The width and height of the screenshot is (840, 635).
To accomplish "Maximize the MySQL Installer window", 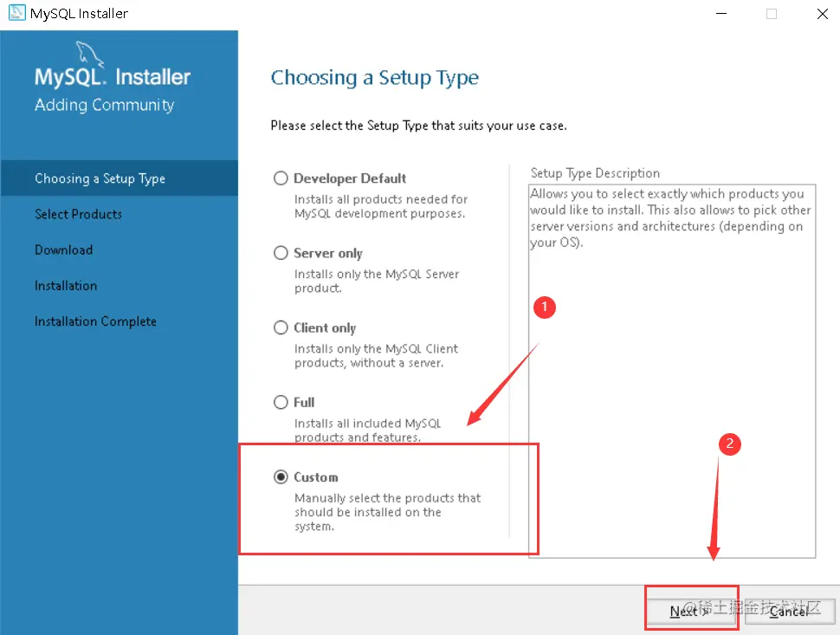I will click(772, 13).
